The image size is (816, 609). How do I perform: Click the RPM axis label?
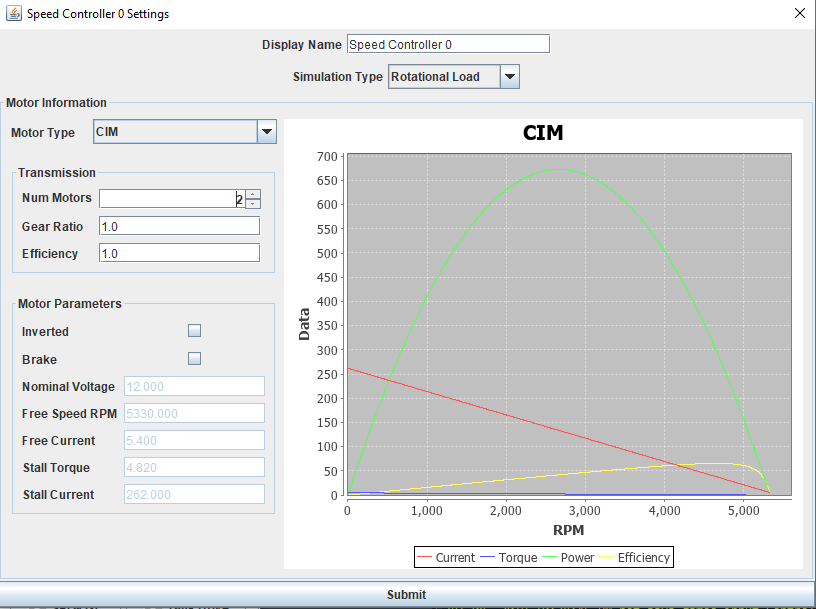tap(568, 530)
